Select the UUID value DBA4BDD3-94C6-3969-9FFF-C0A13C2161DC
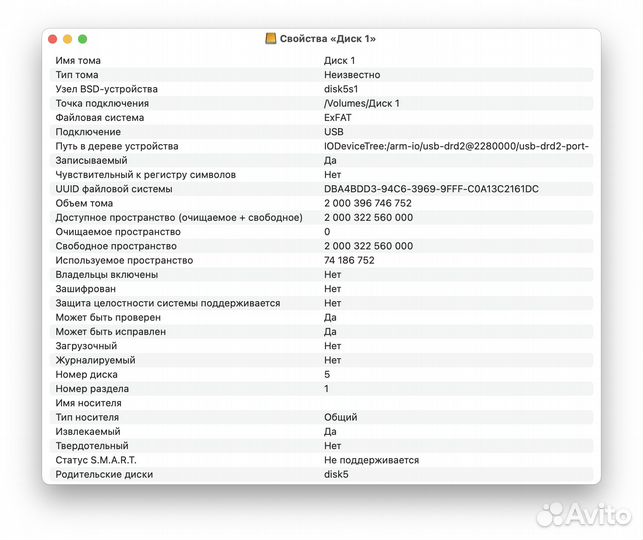The image size is (643, 540). tap(431, 189)
